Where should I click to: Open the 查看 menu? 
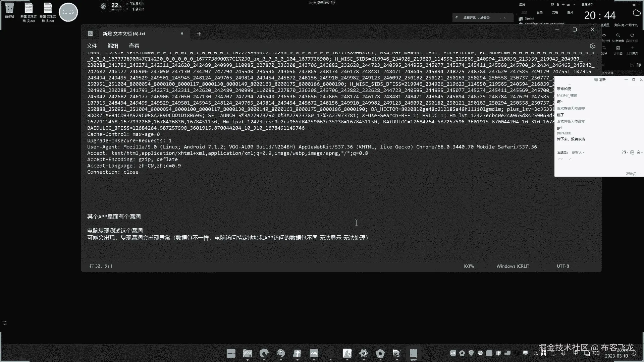click(134, 46)
